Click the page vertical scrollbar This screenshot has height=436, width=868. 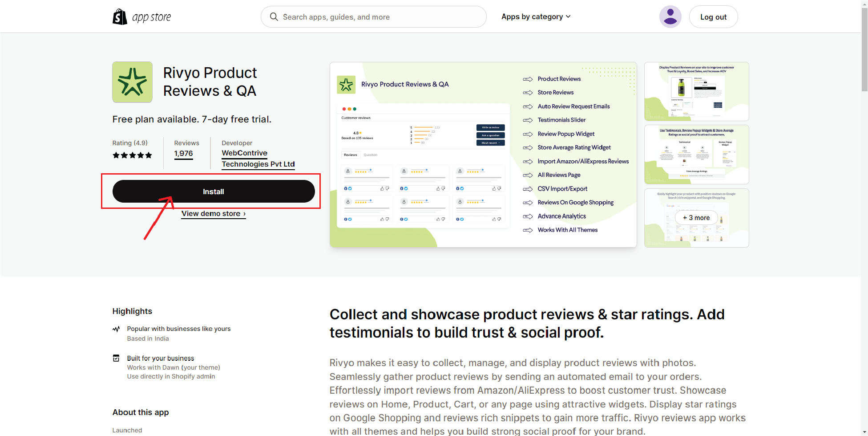864,49
